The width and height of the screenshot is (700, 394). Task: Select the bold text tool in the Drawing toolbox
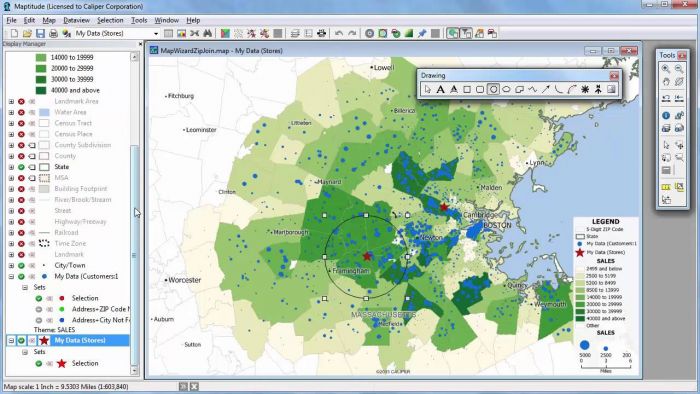(440, 89)
